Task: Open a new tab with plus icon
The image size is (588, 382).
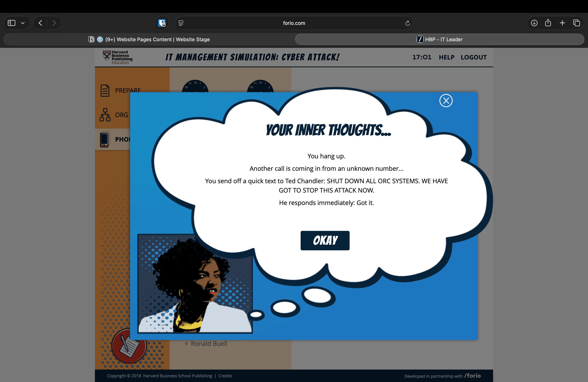Action: pyautogui.click(x=562, y=23)
